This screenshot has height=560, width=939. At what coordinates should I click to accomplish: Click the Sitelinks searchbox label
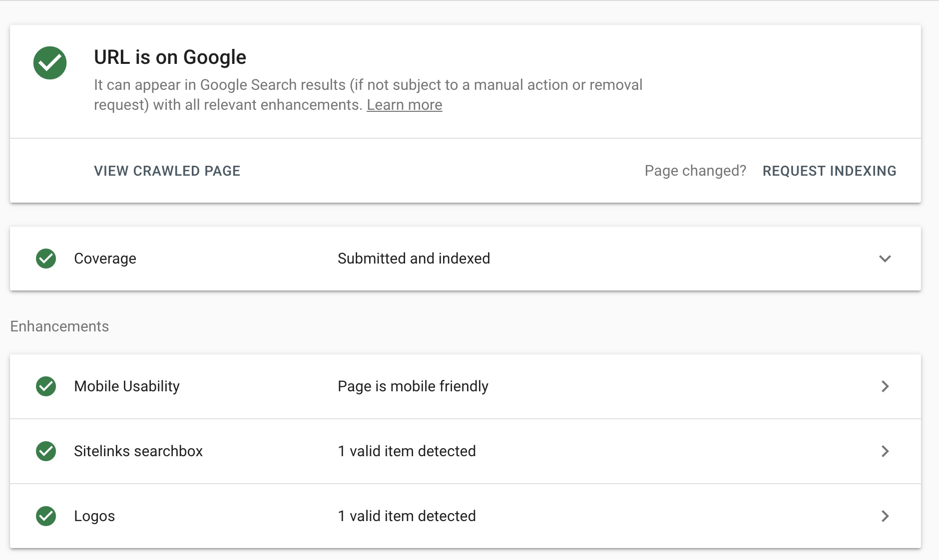[138, 451]
